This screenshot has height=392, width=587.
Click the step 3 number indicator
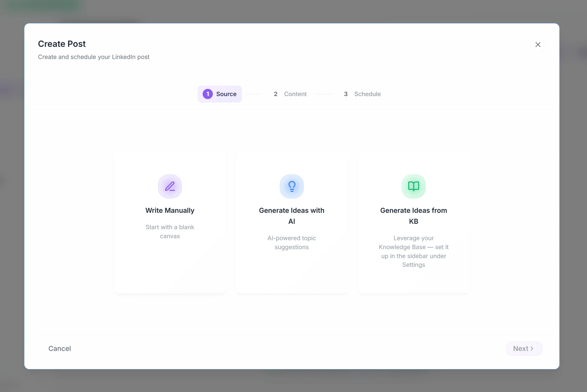pyautogui.click(x=346, y=94)
